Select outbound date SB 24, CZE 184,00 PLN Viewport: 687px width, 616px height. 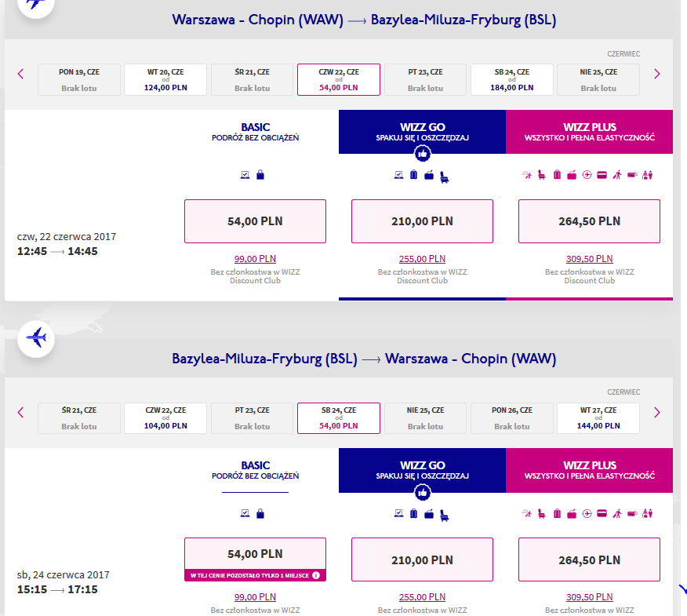pyautogui.click(x=512, y=79)
